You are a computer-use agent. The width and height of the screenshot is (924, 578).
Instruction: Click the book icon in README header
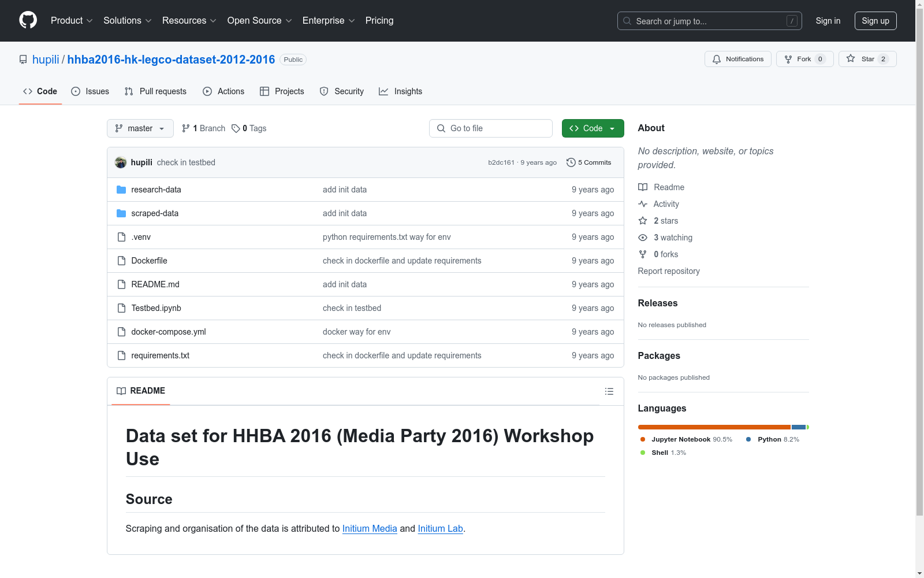(121, 391)
